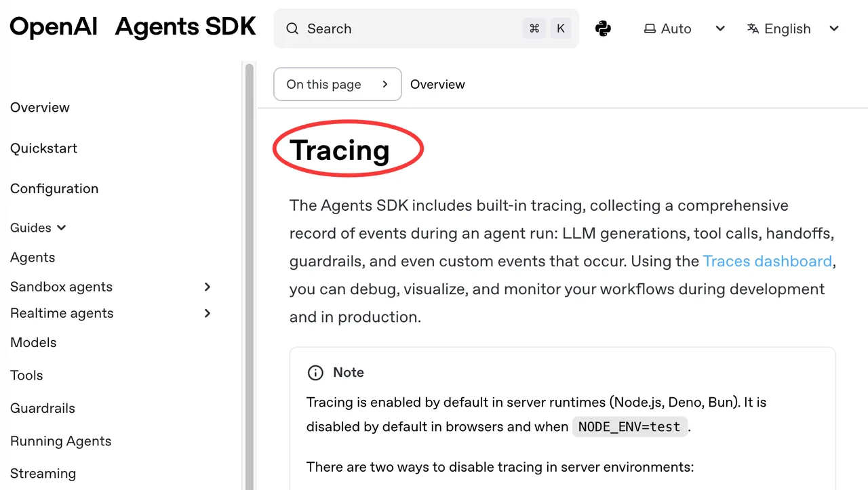Click the translate language icon
The height and width of the screenshot is (490, 868).
(x=753, y=28)
